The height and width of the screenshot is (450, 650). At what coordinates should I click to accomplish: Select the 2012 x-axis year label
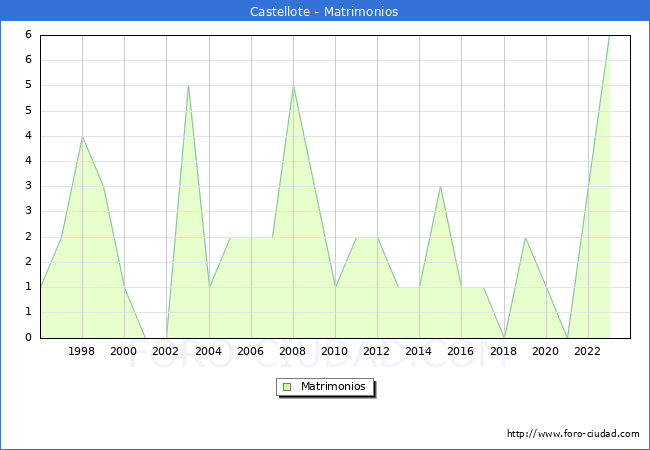pos(377,351)
